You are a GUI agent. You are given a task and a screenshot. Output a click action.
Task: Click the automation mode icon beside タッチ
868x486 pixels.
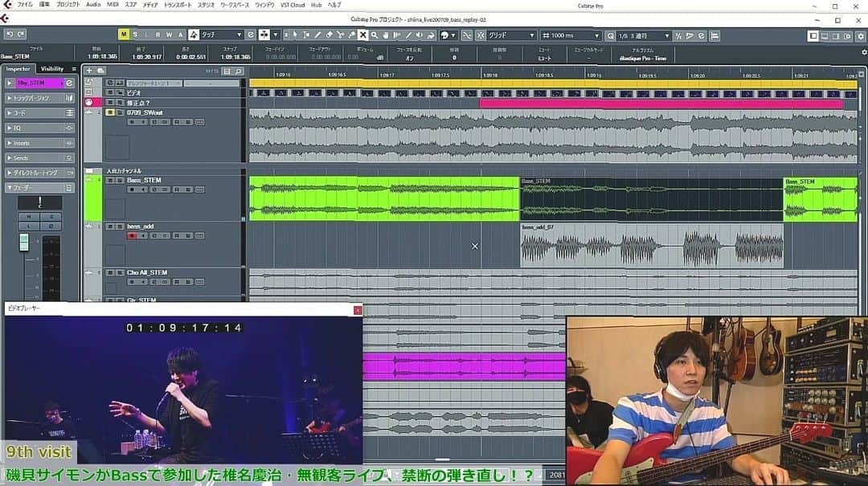pyautogui.click(x=194, y=35)
